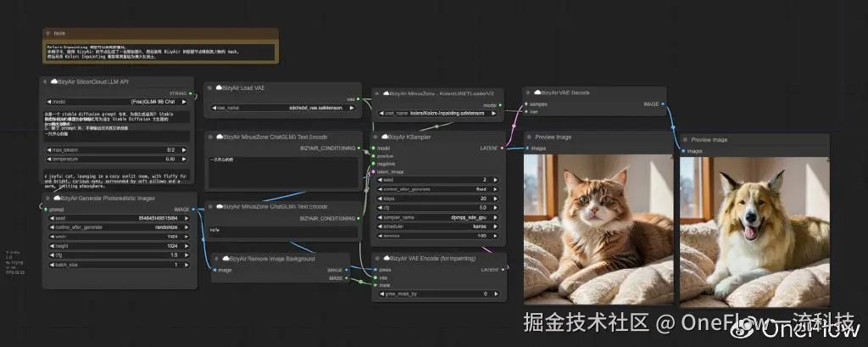Click the samples input port on VAE Decode
The height and width of the screenshot is (347, 868).
(x=526, y=104)
